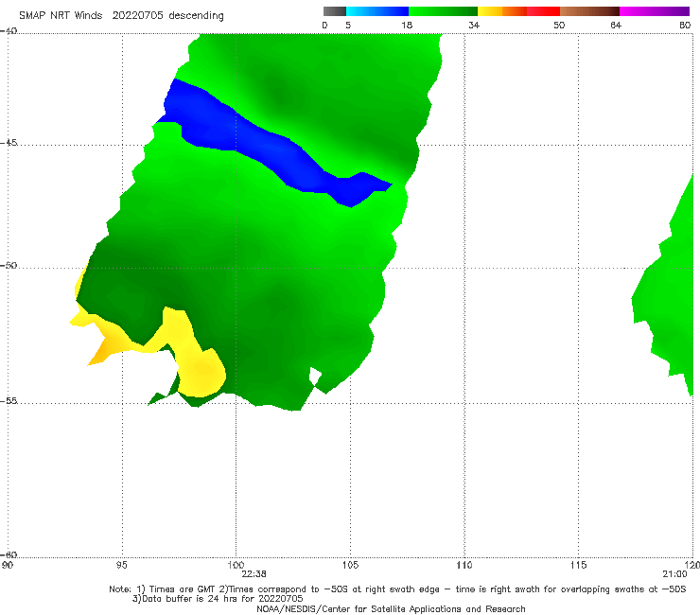Click swath time stamp 22:38
This screenshot has height=615, width=700.
pos(254,574)
